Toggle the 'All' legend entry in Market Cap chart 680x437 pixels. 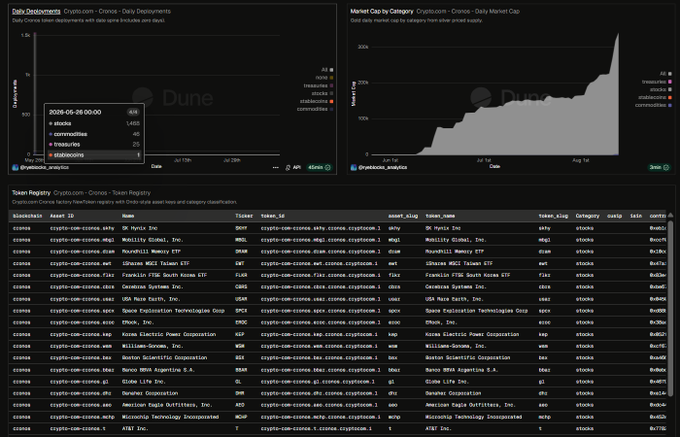(665, 74)
